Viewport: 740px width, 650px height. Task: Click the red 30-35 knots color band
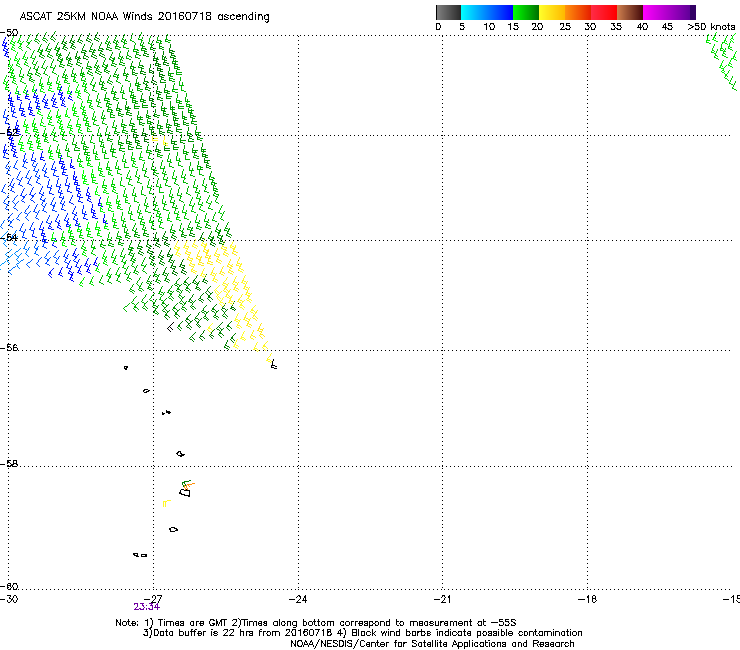[x=604, y=12]
